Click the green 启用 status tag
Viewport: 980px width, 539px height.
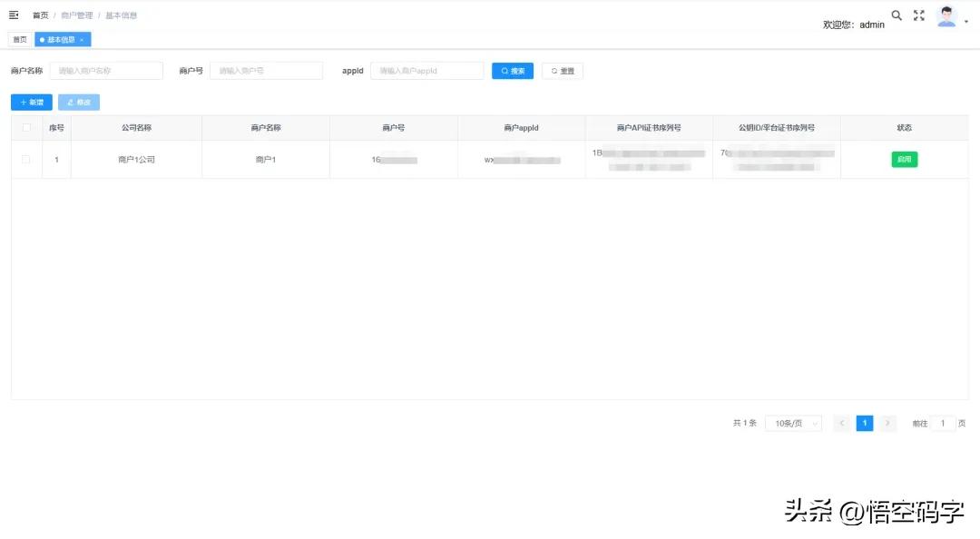905,160
